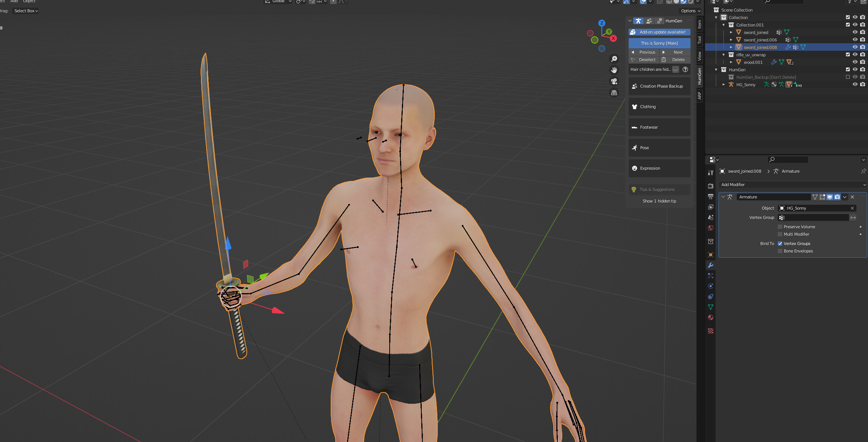
Task: Open the Drag Select Box dropdown
Action: coord(26,11)
